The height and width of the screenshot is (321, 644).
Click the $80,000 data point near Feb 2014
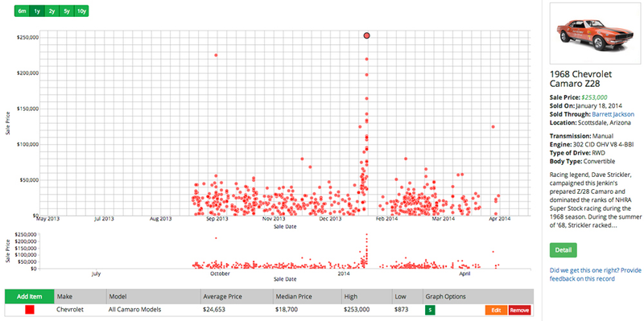click(x=406, y=158)
